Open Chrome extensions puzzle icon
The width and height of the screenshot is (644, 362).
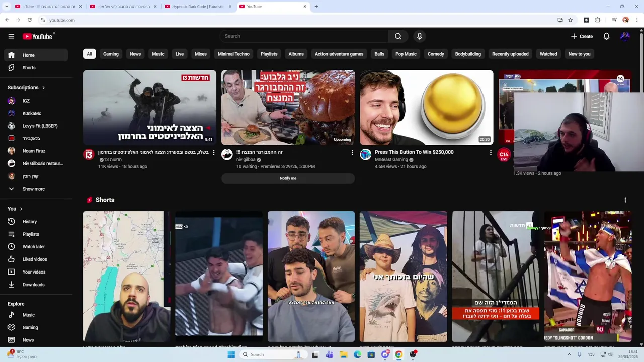(x=598, y=20)
